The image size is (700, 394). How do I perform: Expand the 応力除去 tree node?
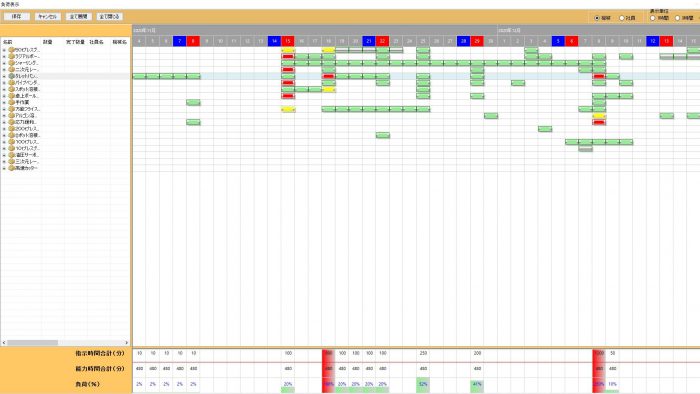(x=4, y=122)
